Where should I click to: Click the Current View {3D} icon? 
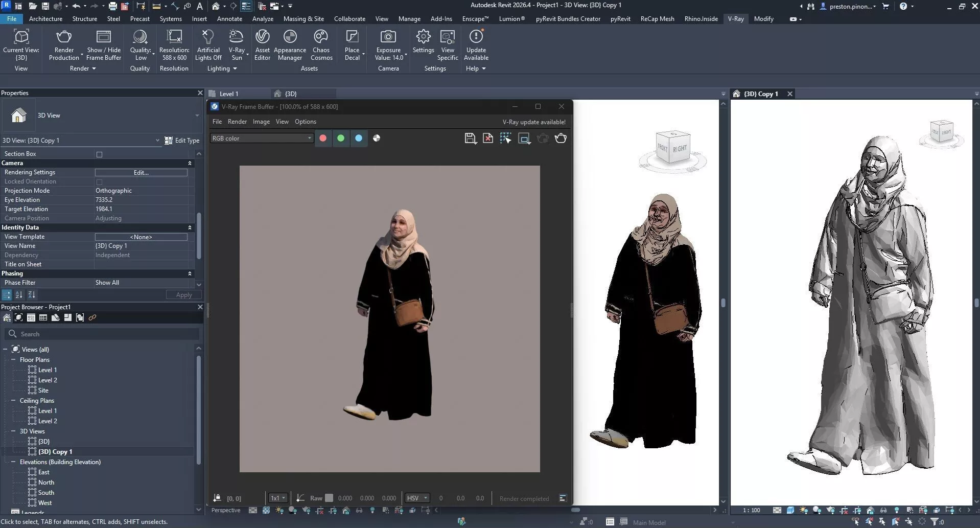tap(21, 37)
